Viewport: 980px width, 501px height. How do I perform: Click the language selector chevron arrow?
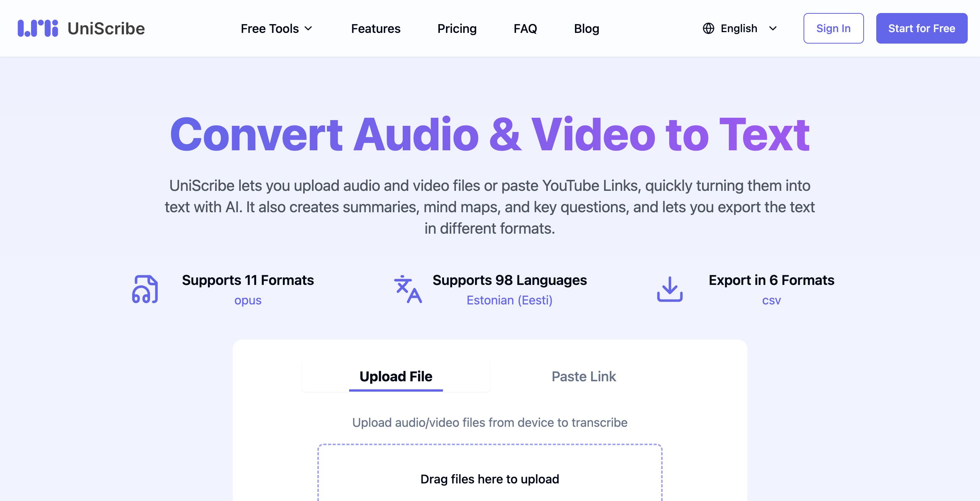coord(773,28)
